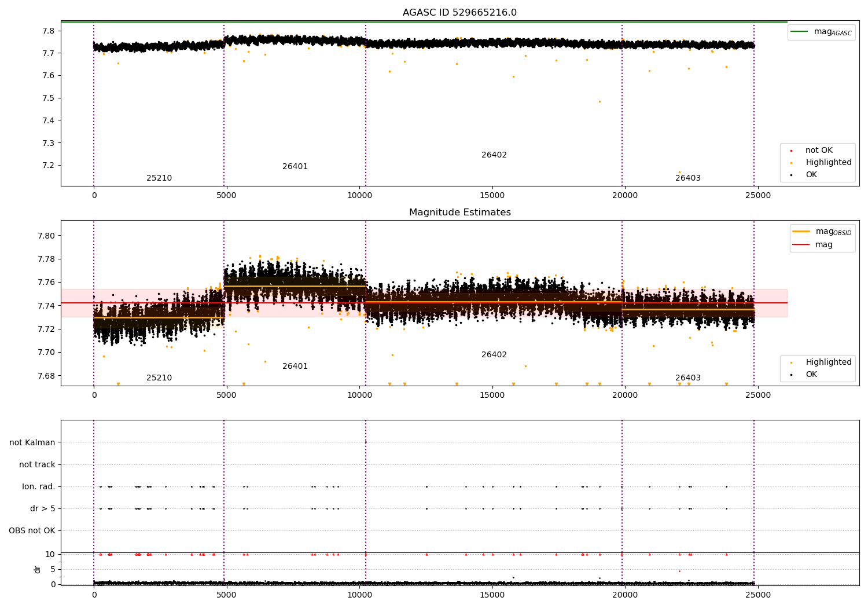This screenshot has height=608, width=868.
Task: Click the 20000 x-axis tick under middle plot
Action: pyautogui.click(x=625, y=395)
